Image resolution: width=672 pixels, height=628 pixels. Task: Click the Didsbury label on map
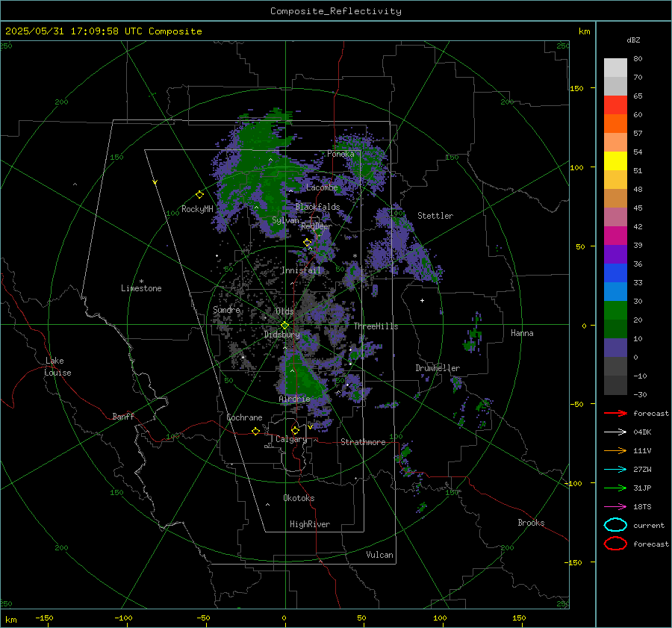(x=281, y=335)
